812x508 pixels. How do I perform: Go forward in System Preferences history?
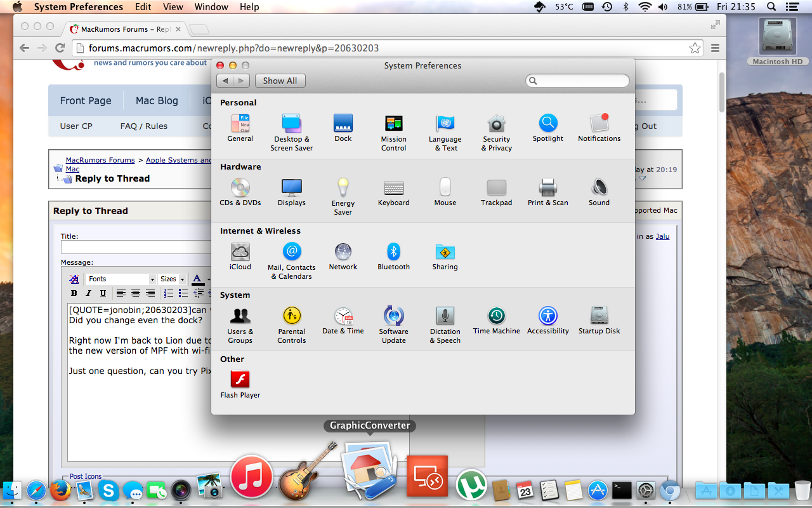(x=241, y=81)
